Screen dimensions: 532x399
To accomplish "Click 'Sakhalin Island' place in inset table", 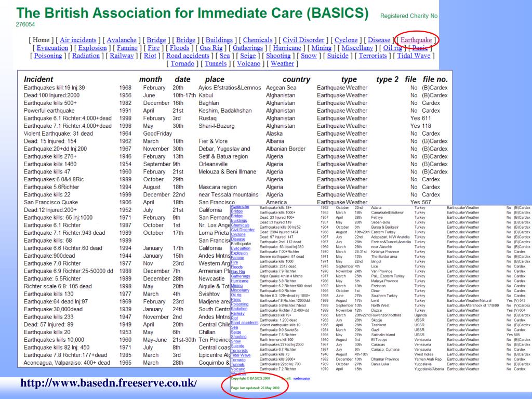I will (x=383, y=335).
